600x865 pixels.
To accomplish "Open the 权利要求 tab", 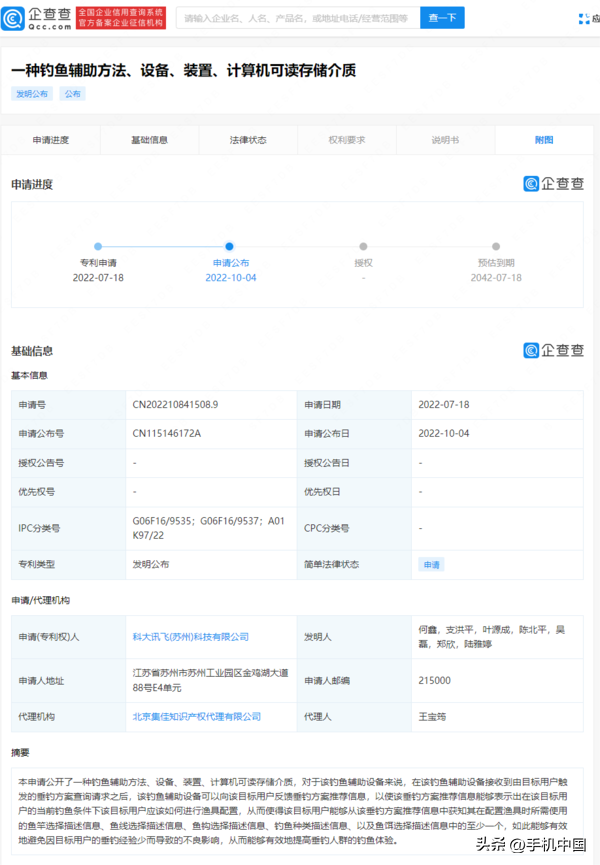I will pos(347,140).
